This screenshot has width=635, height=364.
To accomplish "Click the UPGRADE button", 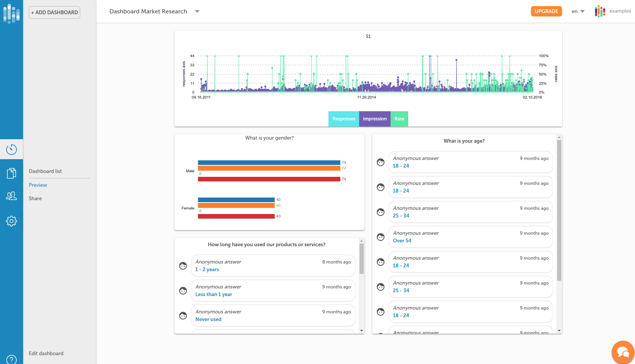I will (x=546, y=12).
